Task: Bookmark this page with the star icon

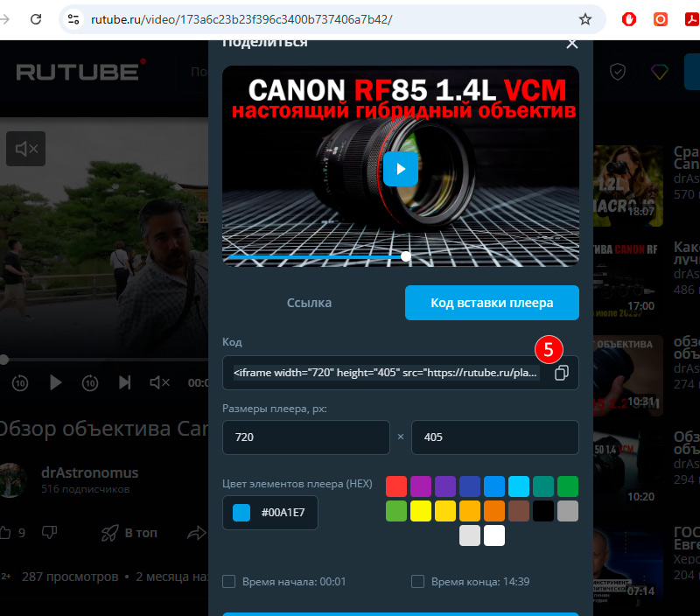Action: (585, 18)
